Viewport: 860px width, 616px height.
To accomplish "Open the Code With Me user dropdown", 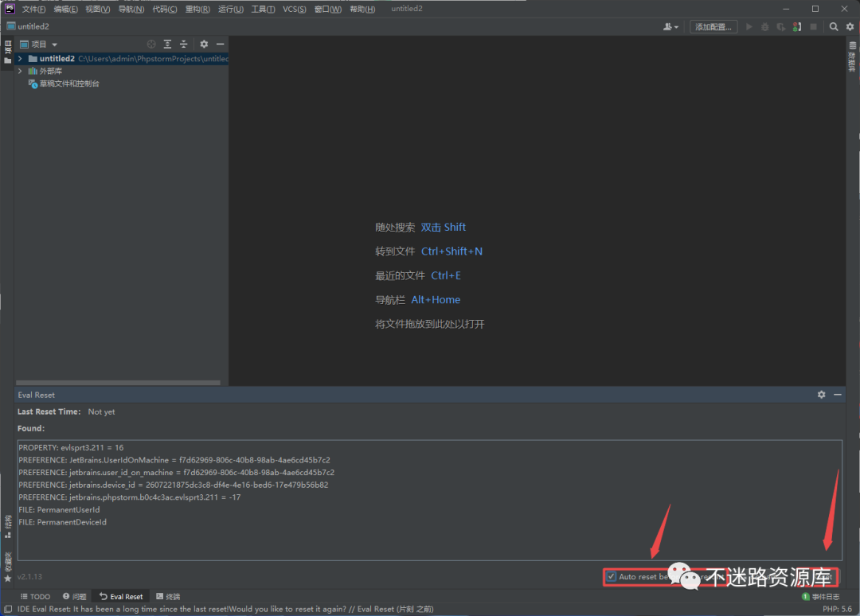I will (670, 26).
